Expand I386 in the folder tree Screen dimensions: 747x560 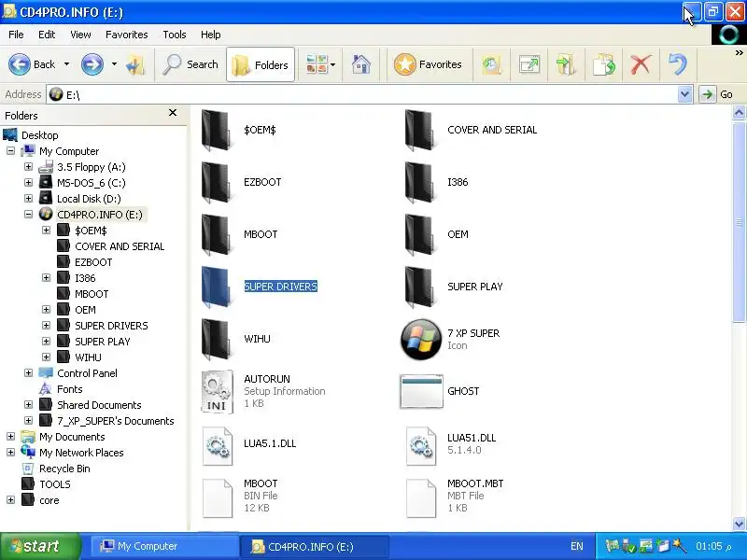pos(46,277)
